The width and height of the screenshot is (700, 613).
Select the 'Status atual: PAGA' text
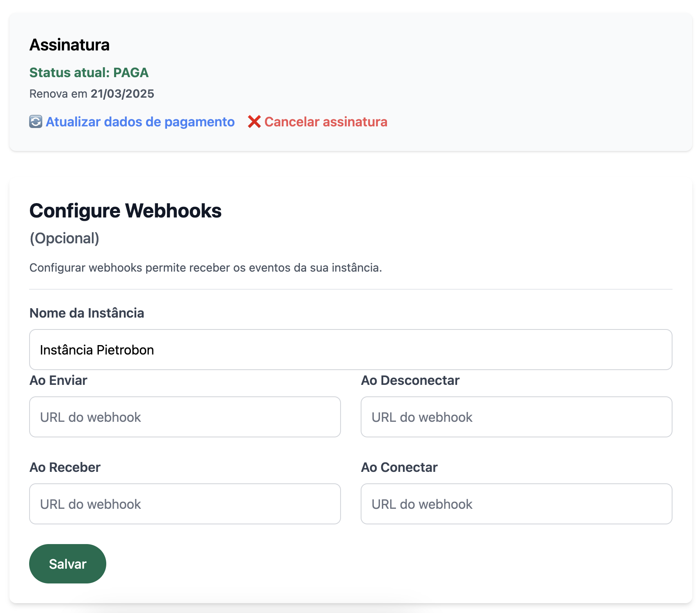point(89,73)
